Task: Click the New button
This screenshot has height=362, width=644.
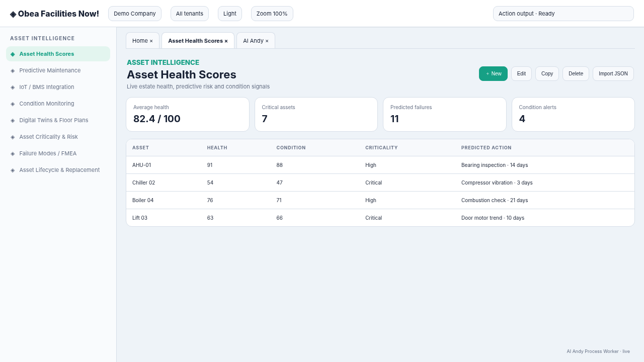Action: click(x=493, y=73)
